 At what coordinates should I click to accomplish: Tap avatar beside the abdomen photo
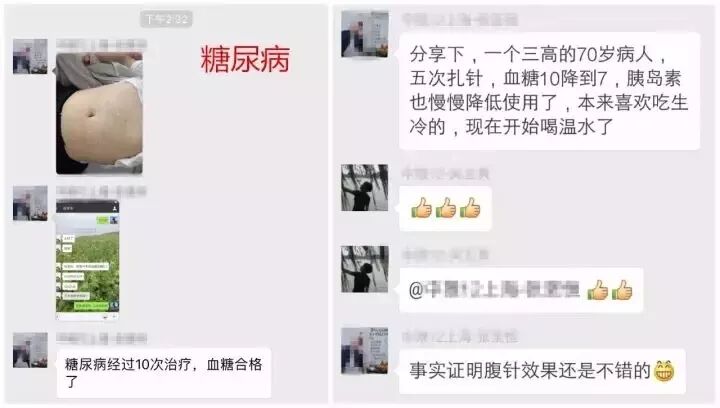coord(30,56)
